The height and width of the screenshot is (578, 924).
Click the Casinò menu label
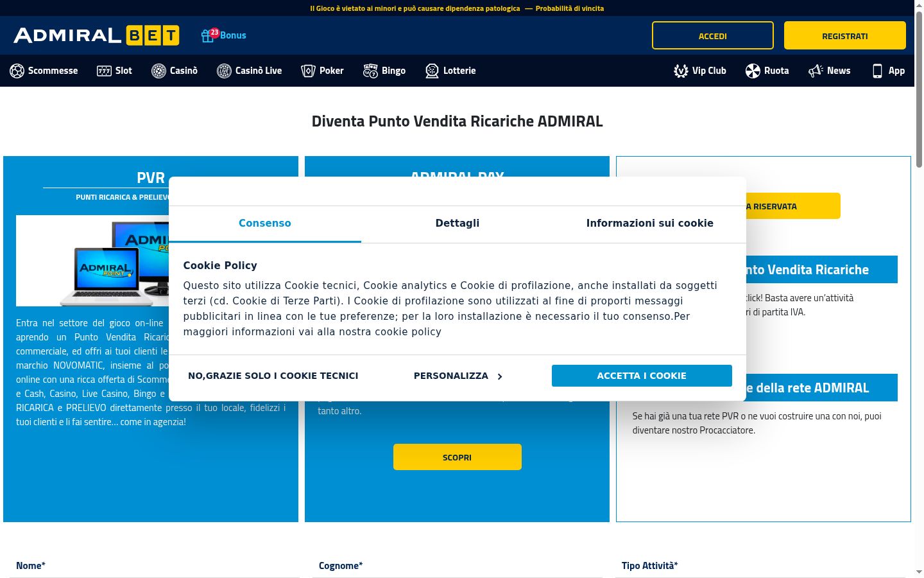184,71
